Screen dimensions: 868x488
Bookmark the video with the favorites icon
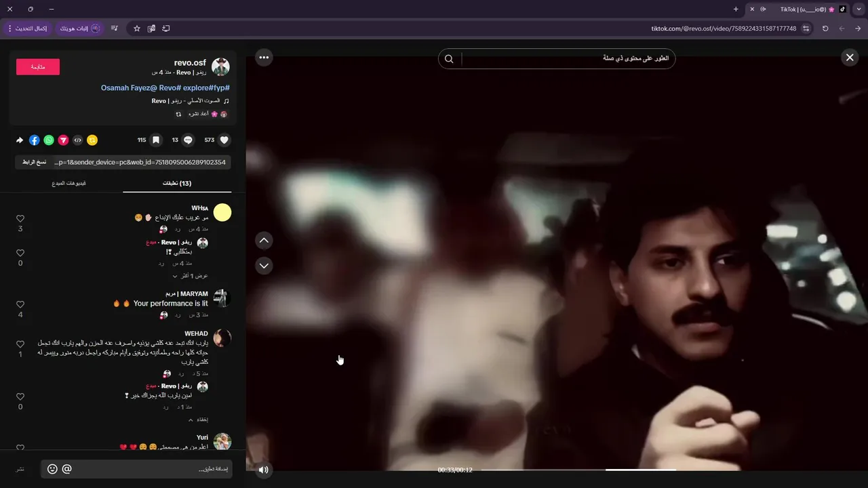click(x=156, y=140)
